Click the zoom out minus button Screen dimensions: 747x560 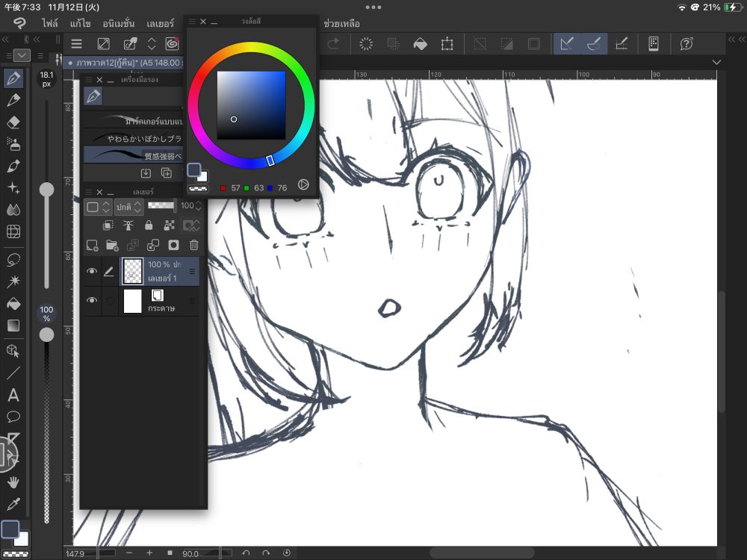coord(129,553)
